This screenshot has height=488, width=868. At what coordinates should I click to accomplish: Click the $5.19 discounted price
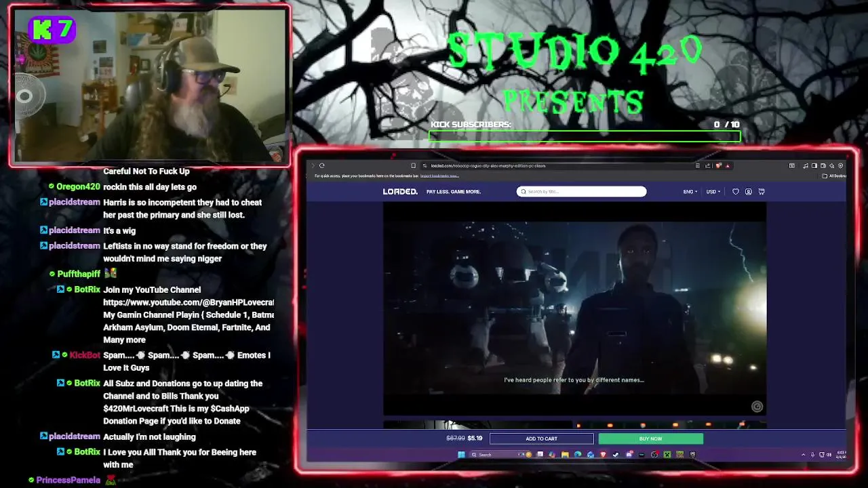475,439
